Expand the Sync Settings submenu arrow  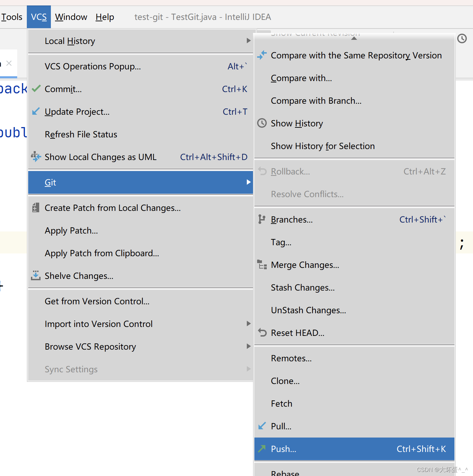click(249, 369)
